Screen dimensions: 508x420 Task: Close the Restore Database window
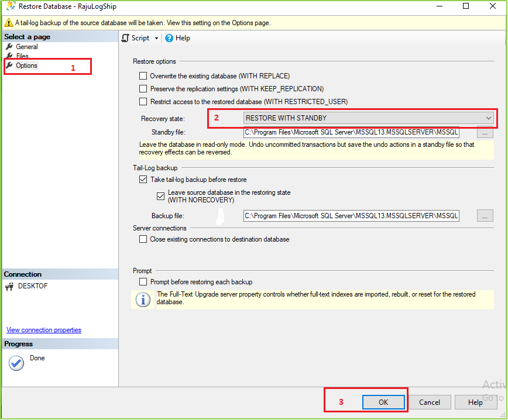[493, 6]
